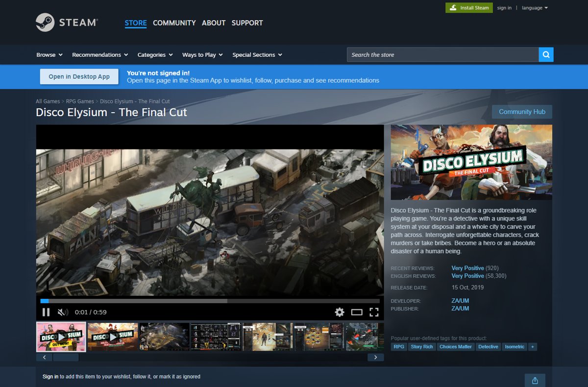Open Special Sections dropdown
Screen dimensions: 588x387
257,55
